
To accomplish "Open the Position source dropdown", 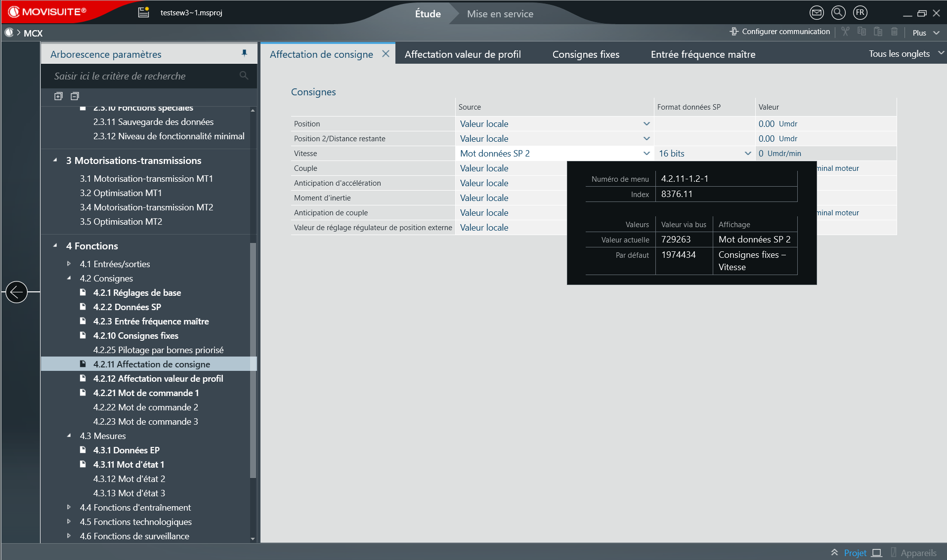I will (646, 124).
